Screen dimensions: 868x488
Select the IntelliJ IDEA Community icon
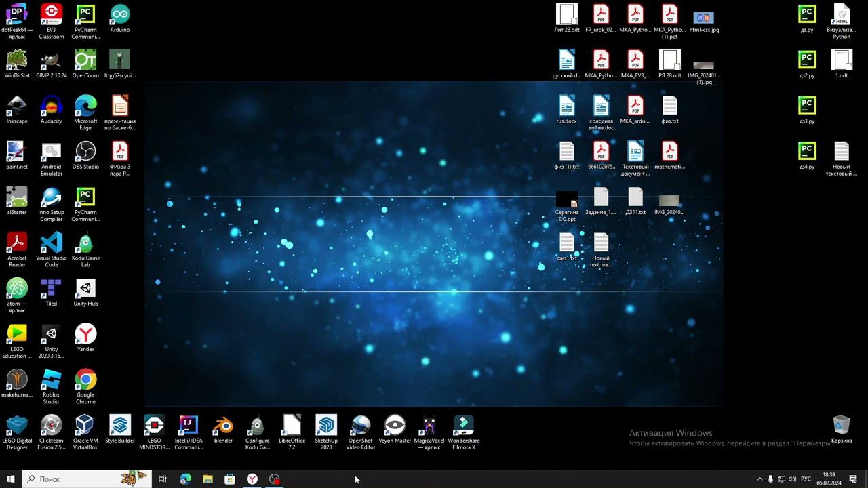189,432
